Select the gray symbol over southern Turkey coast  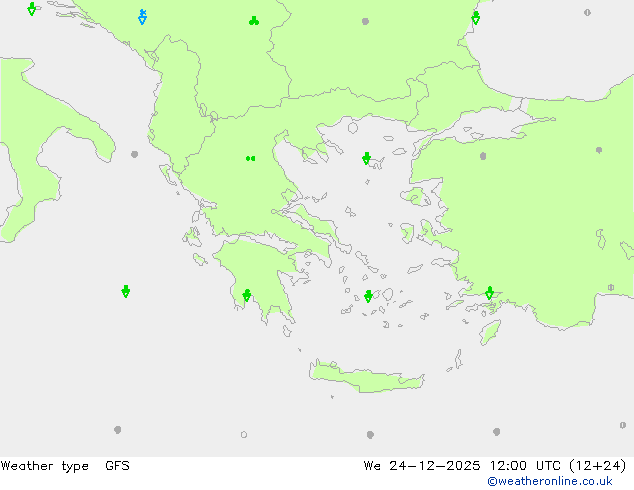(x=611, y=287)
